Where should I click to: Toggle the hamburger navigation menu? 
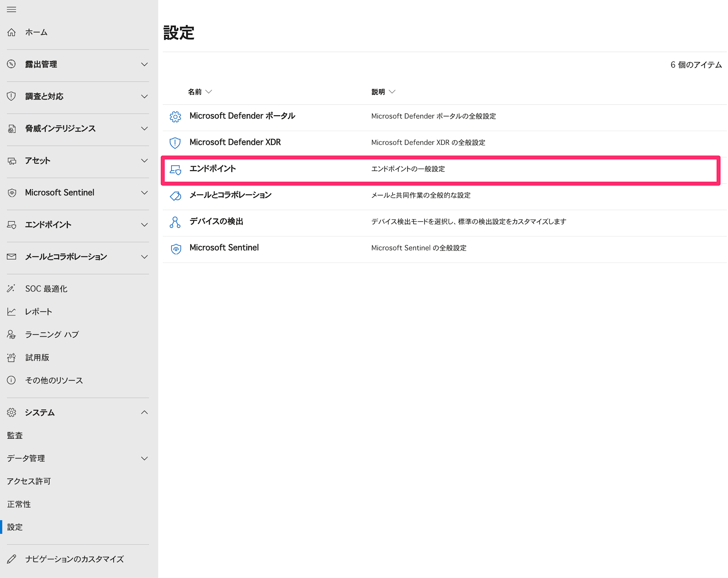click(11, 9)
